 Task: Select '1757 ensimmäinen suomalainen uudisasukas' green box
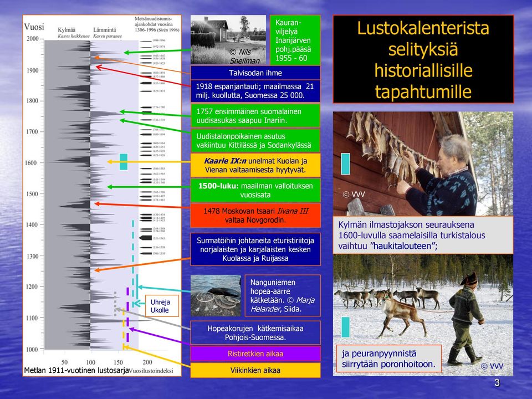(255, 116)
